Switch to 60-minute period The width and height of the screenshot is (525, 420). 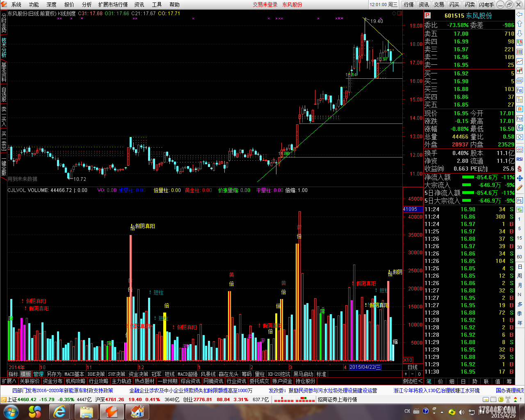point(520,257)
